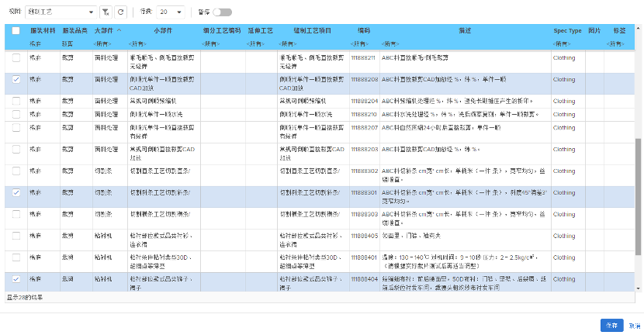Click the clear filter funnel icon

click(x=106, y=12)
